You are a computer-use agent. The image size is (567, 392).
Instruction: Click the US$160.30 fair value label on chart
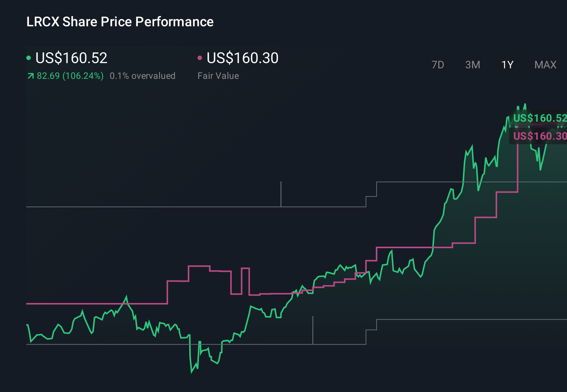[540, 136]
